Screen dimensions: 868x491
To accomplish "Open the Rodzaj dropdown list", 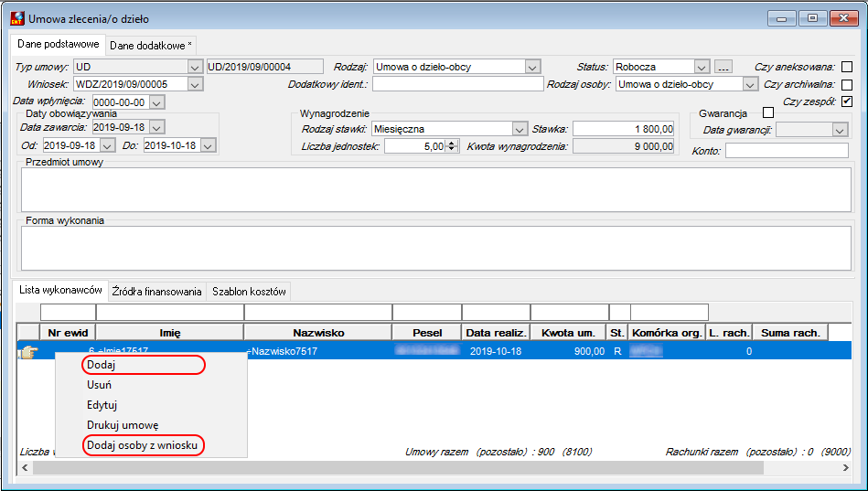I will [x=532, y=68].
